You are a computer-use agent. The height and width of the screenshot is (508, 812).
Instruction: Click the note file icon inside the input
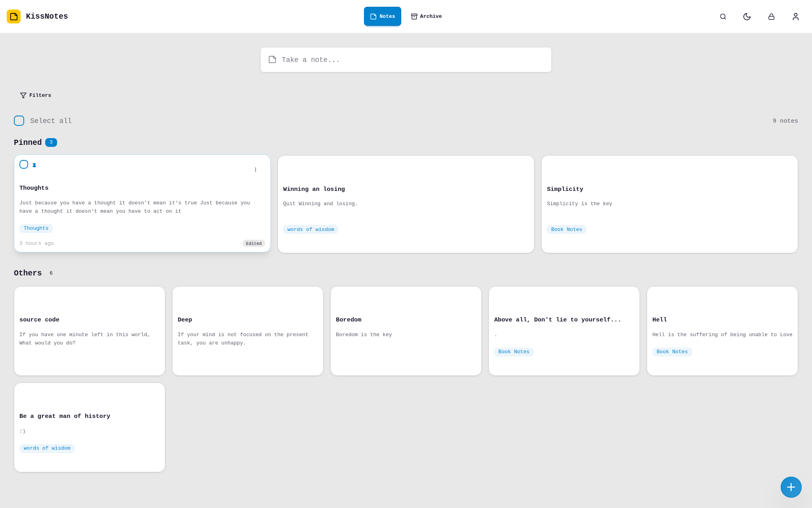(x=272, y=60)
